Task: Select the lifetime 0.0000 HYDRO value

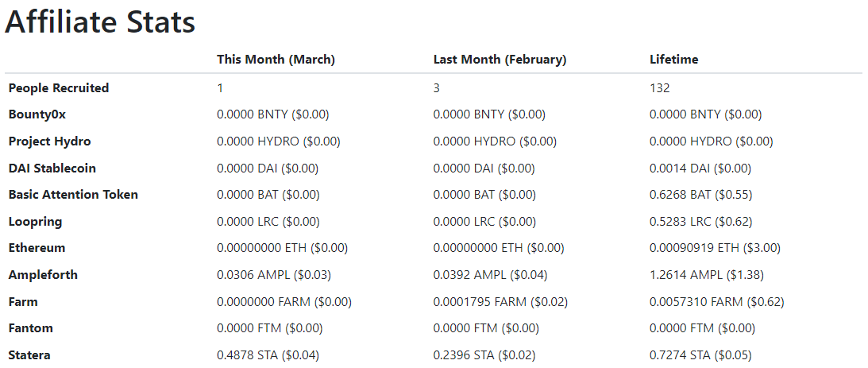Action: click(712, 141)
